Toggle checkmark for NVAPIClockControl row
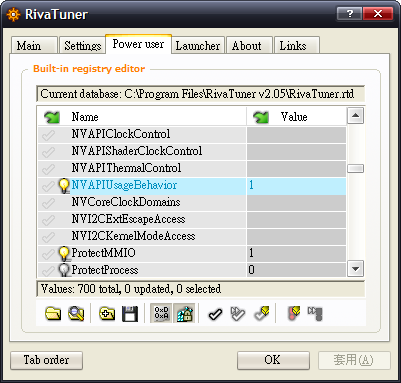Screen dimensions: 401x383 click(49, 135)
